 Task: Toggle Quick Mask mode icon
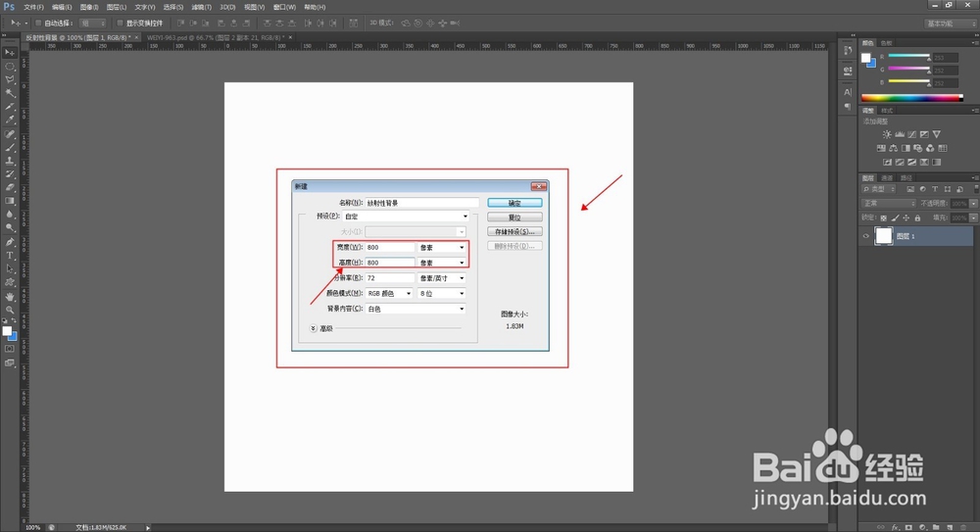click(x=10, y=349)
